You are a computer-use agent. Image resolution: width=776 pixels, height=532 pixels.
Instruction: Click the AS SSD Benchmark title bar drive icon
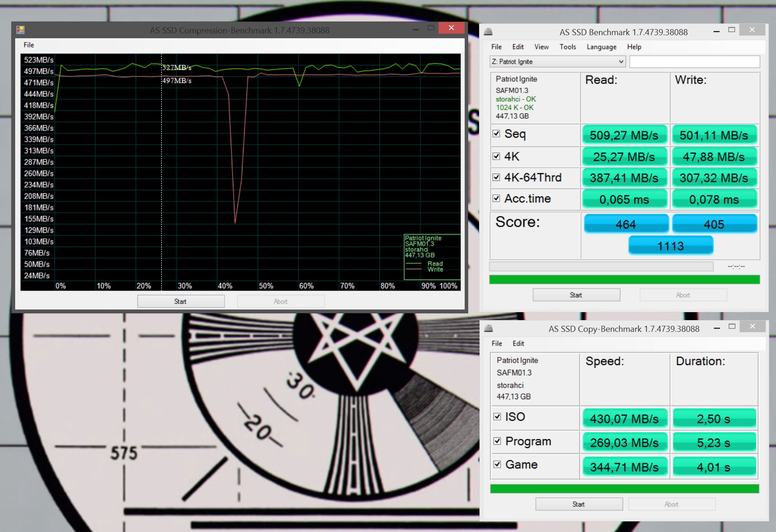click(489, 31)
